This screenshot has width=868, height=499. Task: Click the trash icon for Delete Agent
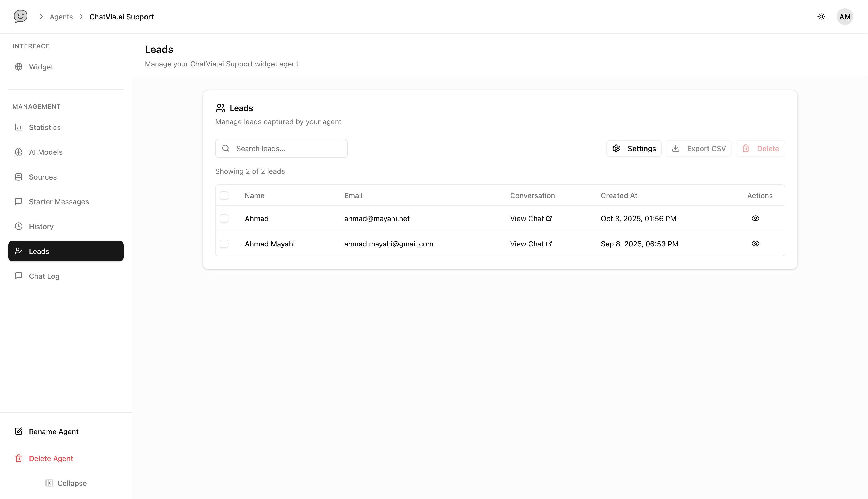pos(19,458)
